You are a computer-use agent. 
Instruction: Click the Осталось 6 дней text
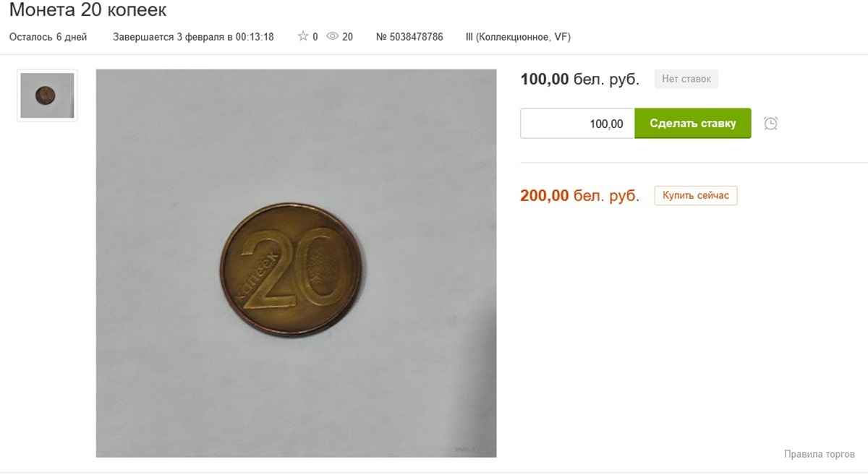click(48, 37)
